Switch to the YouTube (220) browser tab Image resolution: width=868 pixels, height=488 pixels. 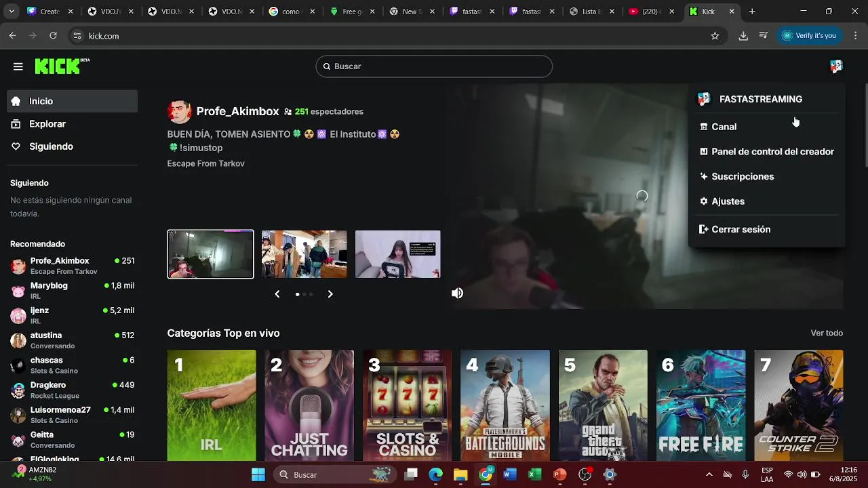(650, 12)
